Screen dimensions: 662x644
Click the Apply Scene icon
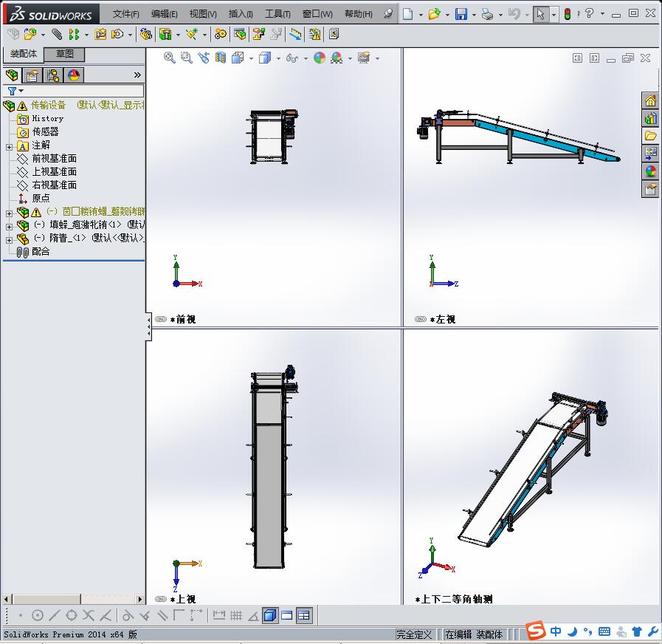(337, 58)
